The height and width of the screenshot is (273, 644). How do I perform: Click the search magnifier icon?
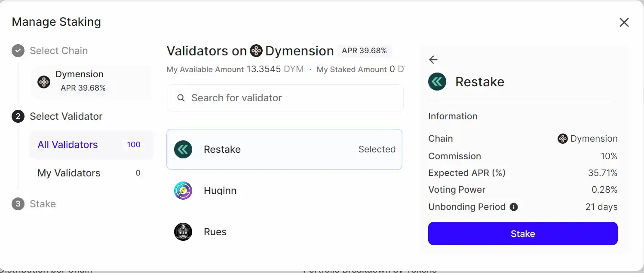tap(181, 98)
